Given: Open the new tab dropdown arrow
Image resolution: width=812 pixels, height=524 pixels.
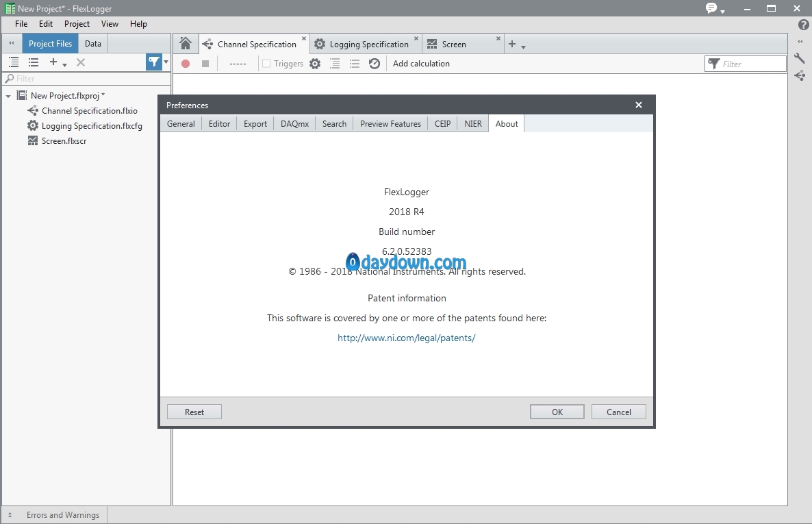Looking at the screenshot, I should [524, 47].
